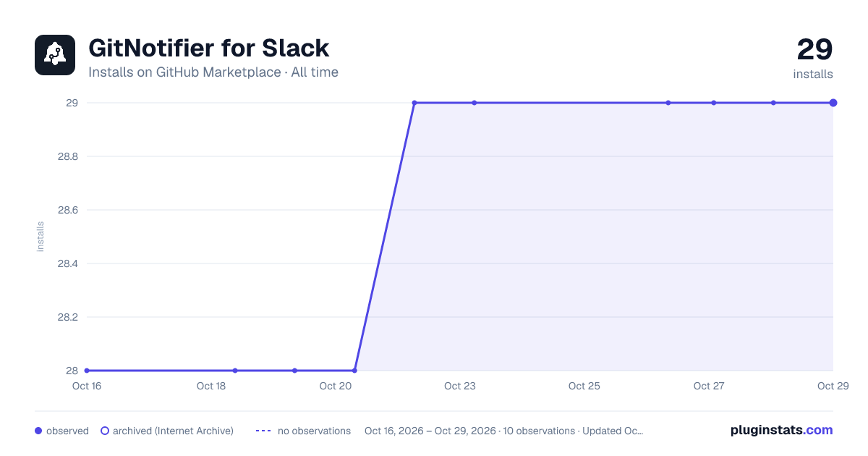Click the '28.2' y-axis label
Image resolution: width=868 pixels, height=456 pixels.
(68, 317)
